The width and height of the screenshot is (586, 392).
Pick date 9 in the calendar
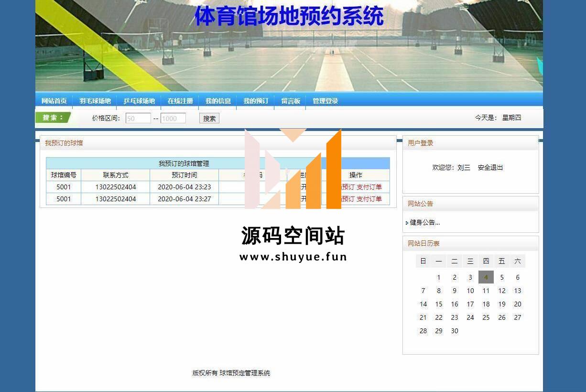click(455, 291)
